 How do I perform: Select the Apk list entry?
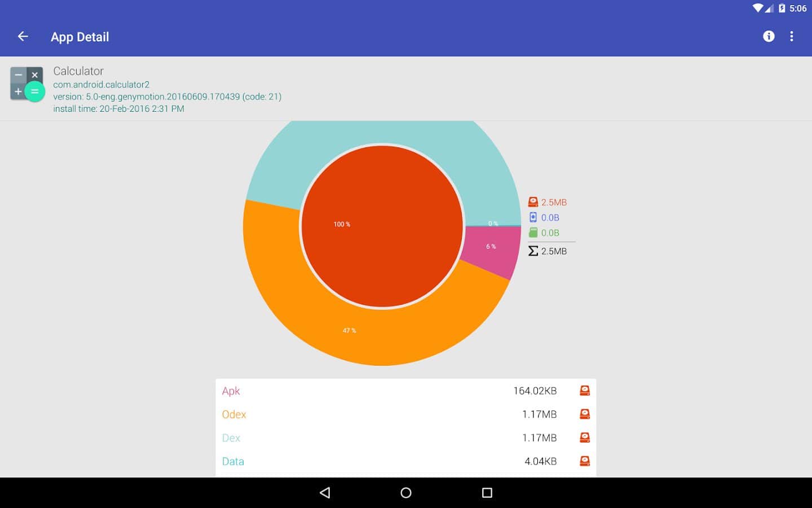coord(389,391)
